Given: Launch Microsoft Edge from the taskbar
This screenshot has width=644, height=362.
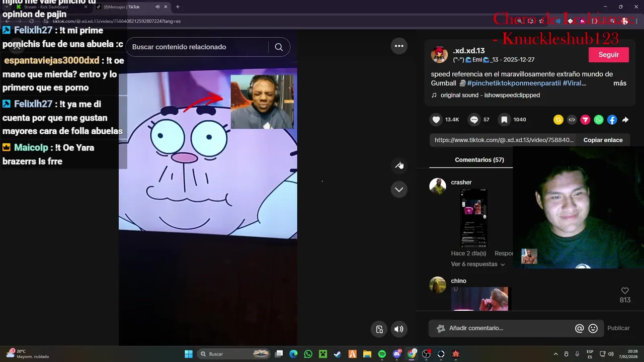Looking at the screenshot, I should (x=293, y=354).
